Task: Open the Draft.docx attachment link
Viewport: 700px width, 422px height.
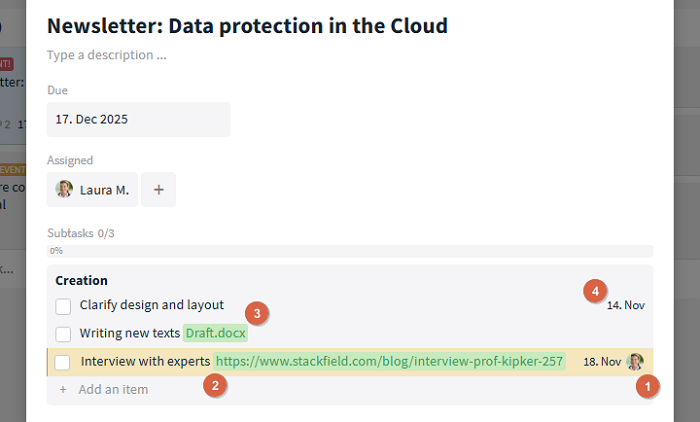Action: pyautogui.click(x=215, y=333)
